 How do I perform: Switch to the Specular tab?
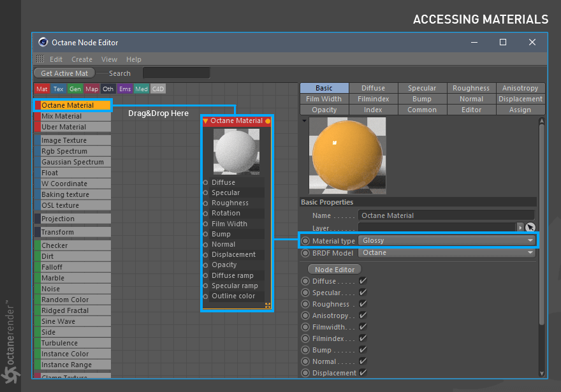pos(422,88)
